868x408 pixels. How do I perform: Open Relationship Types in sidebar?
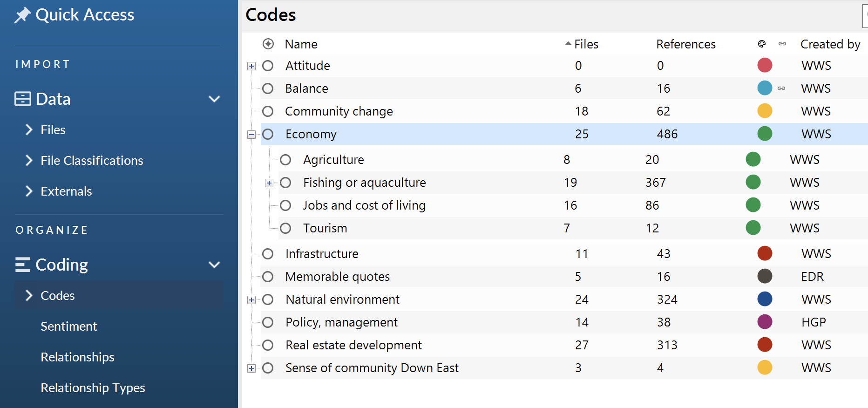point(93,388)
